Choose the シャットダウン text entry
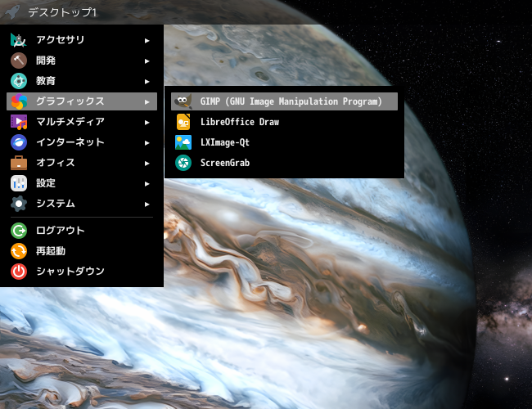Viewport: 532px width, 409px height. tap(70, 272)
